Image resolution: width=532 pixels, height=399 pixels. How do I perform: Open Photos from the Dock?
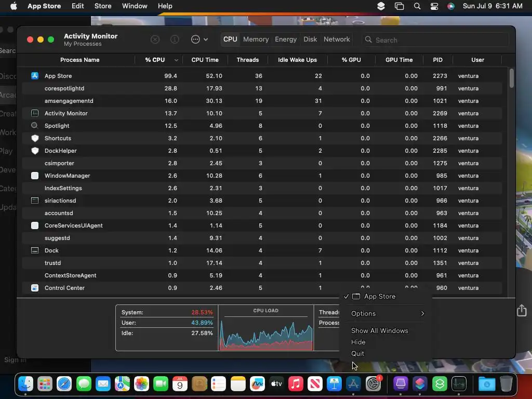pyautogui.click(x=141, y=384)
